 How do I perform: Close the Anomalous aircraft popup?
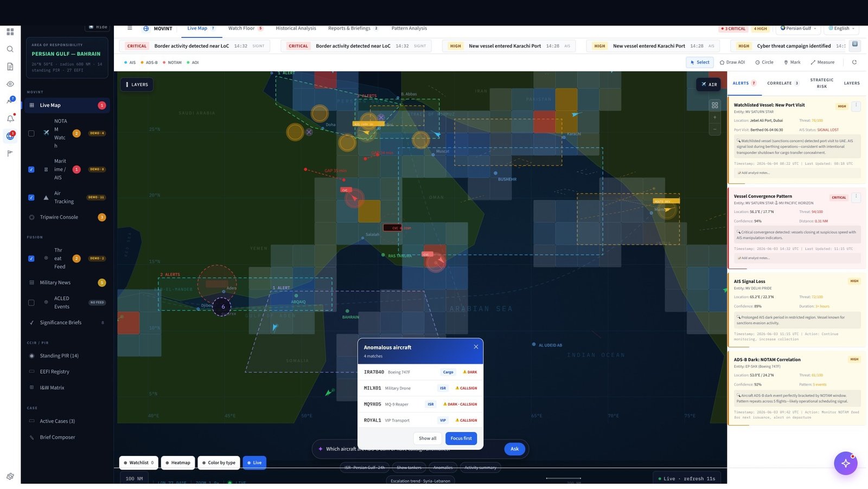476,347
